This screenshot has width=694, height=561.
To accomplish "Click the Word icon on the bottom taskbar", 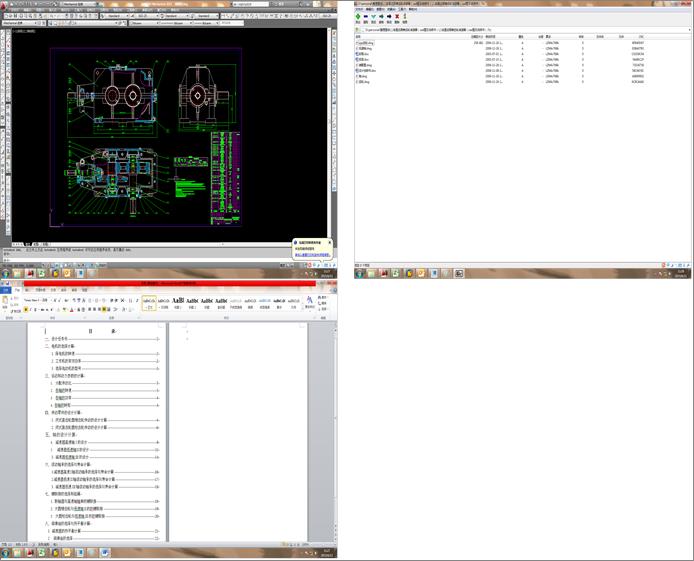I will point(104,553).
